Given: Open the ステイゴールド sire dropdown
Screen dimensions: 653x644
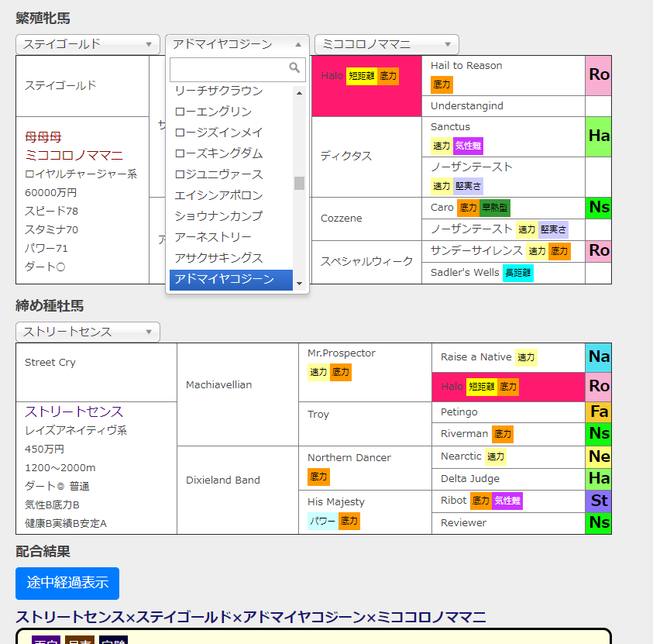Looking at the screenshot, I should [x=88, y=44].
